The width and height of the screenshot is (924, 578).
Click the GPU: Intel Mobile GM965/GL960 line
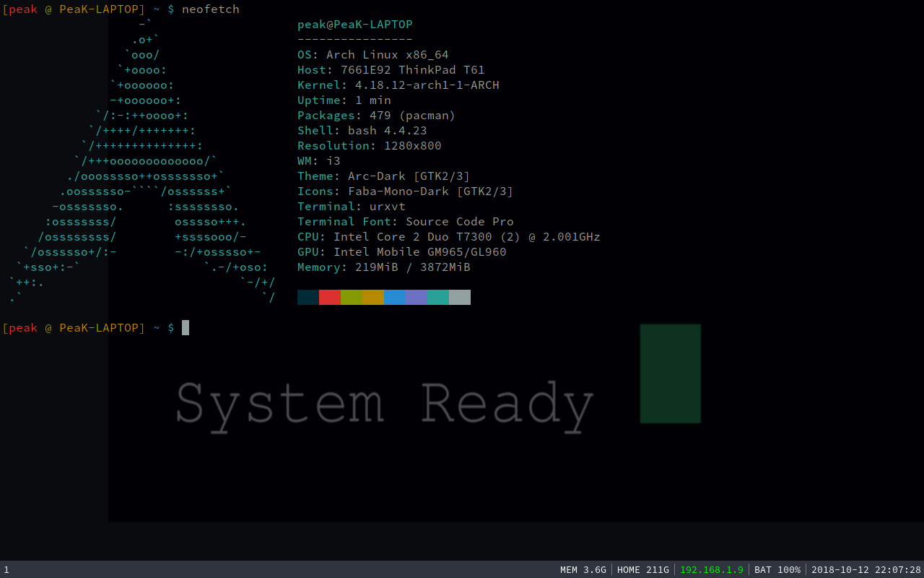tap(402, 252)
